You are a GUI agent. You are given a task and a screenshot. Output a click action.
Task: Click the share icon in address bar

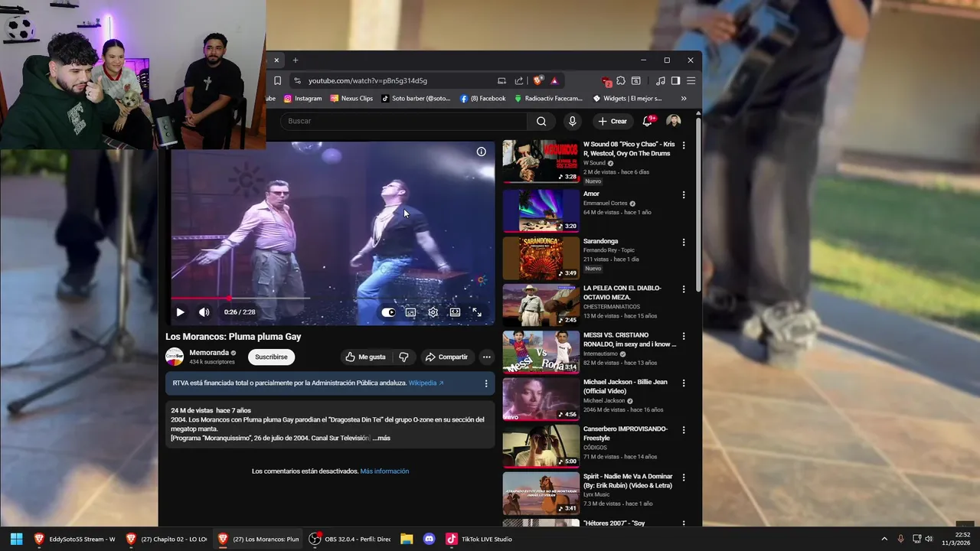(519, 80)
